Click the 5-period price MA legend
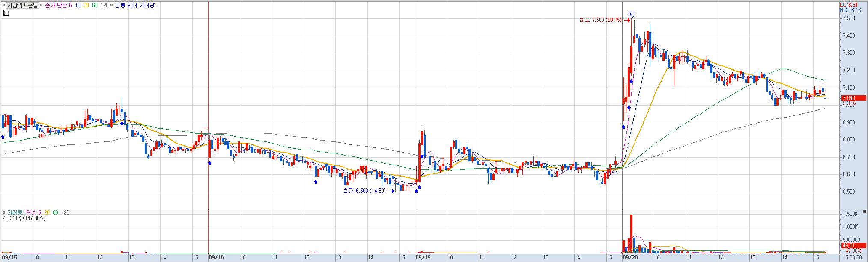 [x=70, y=6]
